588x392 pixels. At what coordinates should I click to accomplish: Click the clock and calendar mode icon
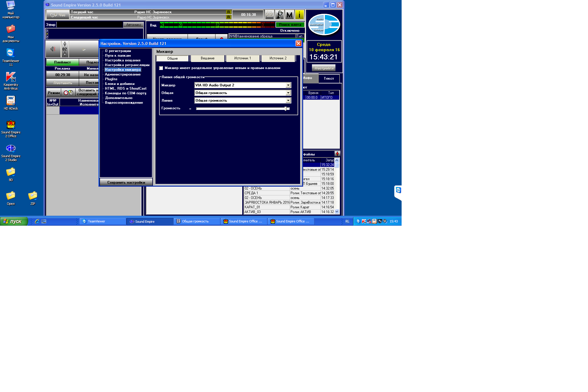[x=68, y=93]
